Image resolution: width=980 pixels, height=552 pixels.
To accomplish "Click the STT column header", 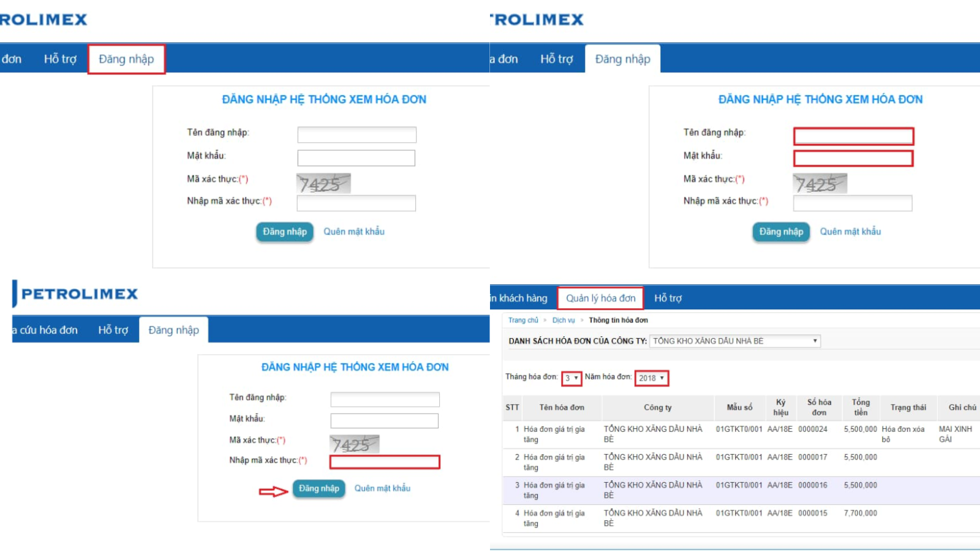I will (513, 407).
